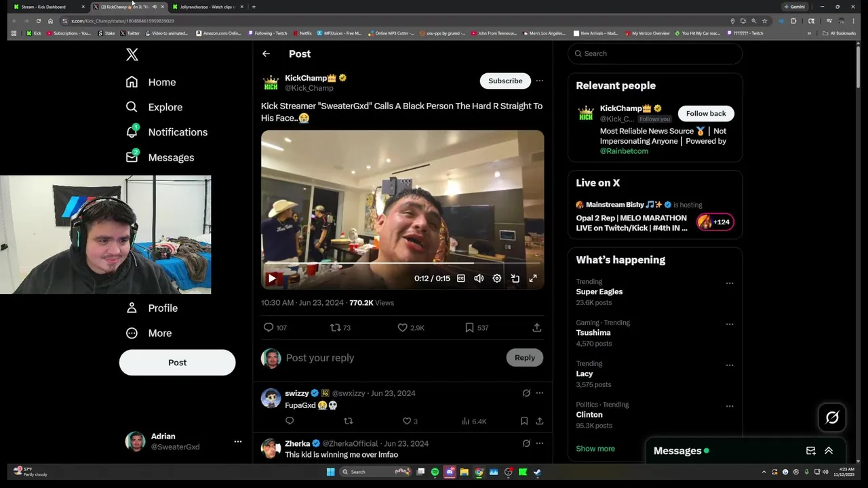Screen dimensions: 868x488
Task: Open the floating Grok button
Action: [x=832, y=418]
